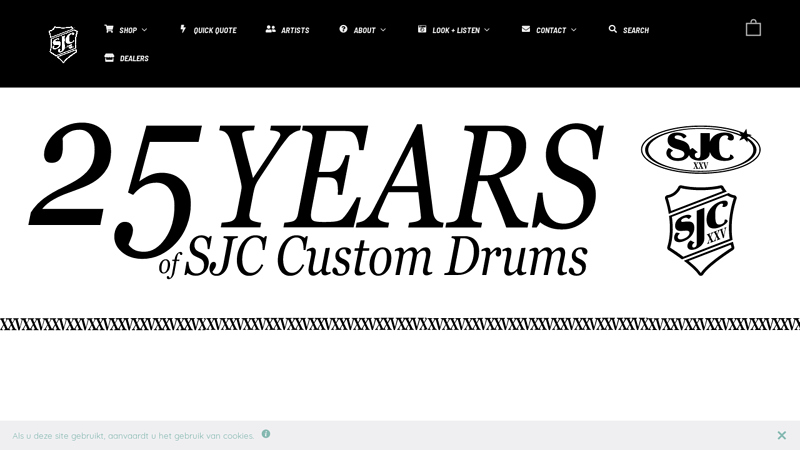Go to the Dealers page
The image size is (800, 450).
[134, 58]
